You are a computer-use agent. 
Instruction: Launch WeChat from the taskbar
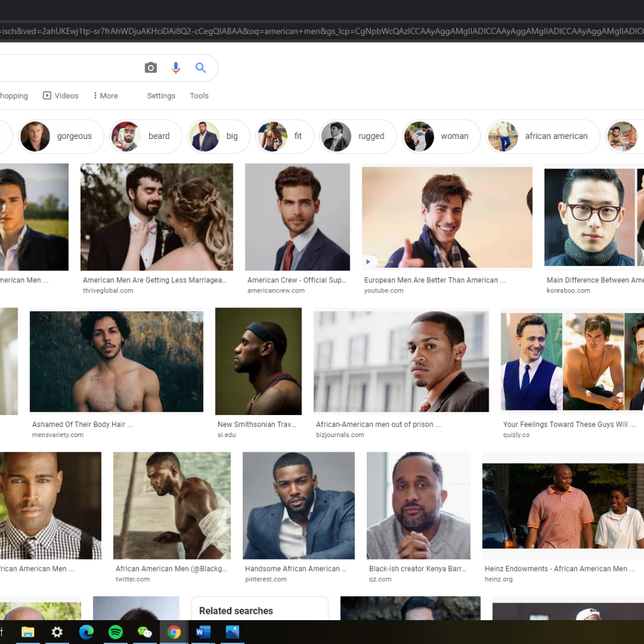(145, 632)
